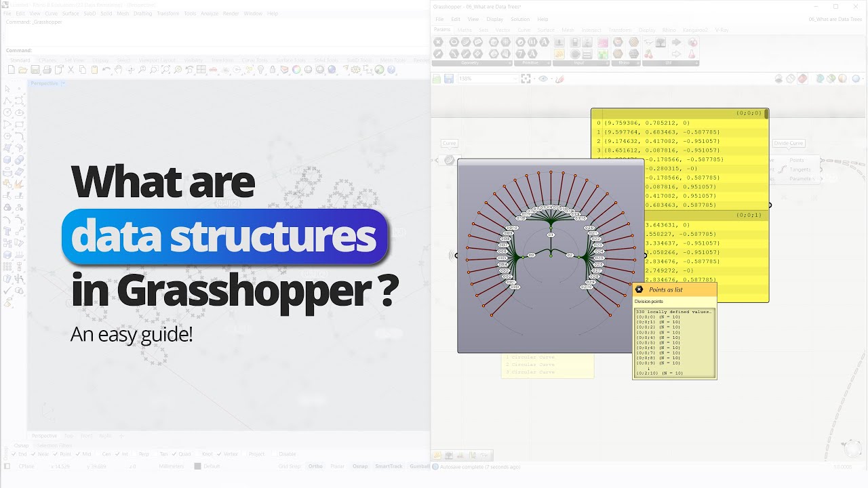Toggle Ortho in Rhino status bar
This screenshot has width=868, height=488.
pyautogui.click(x=315, y=466)
